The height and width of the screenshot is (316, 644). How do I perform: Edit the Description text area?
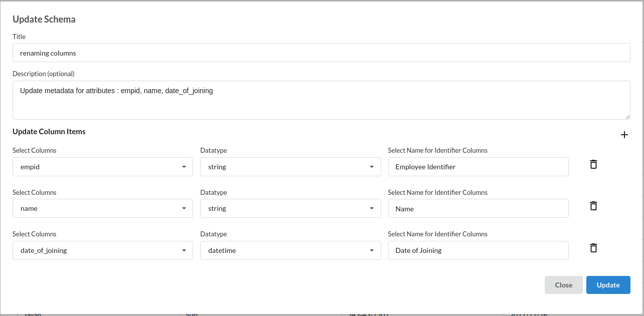click(x=321, y=100)
